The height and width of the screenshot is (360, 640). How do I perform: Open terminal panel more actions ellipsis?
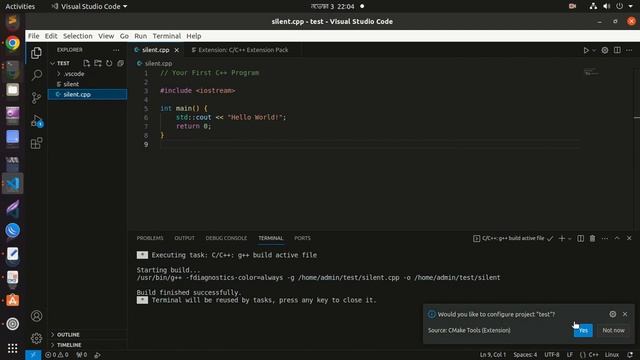point(604,238)
